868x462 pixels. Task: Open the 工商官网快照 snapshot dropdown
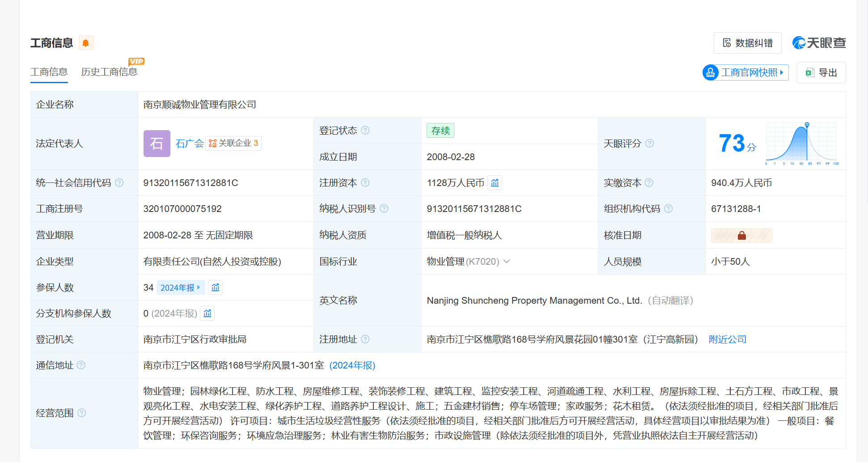(x=745, y=72)
